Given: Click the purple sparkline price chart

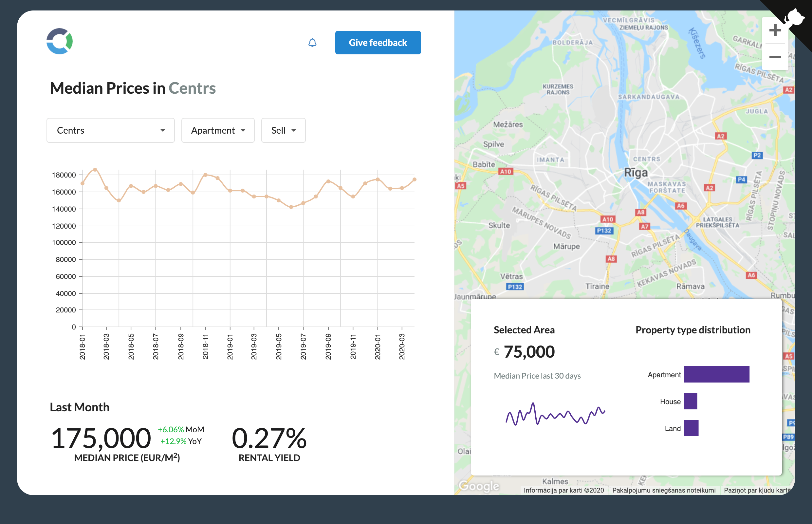Looking at the screenshot, I should [x=556, y=414].
